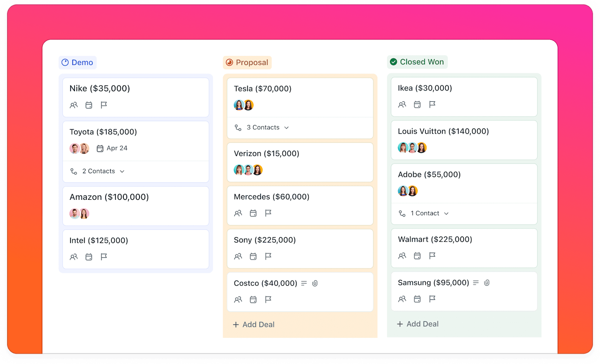The height and width of the screenshot is (364, 600).
Task: Click the contacts icon on the Mercedes card
Action: (238, 213)
